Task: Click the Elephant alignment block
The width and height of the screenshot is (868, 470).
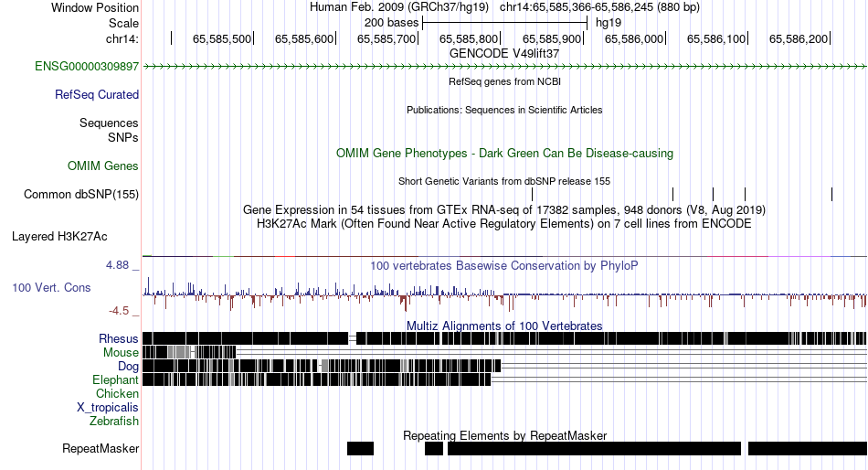Action: (317, 379)
